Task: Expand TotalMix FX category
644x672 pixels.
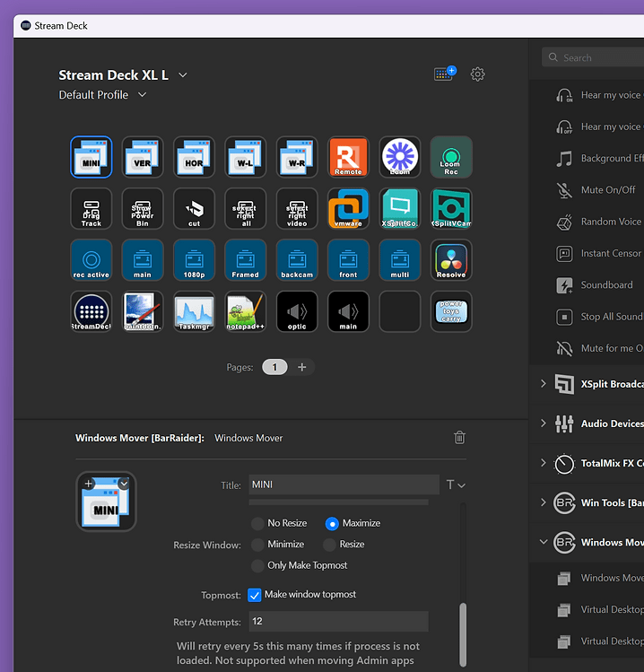Action: pos(544,463)
